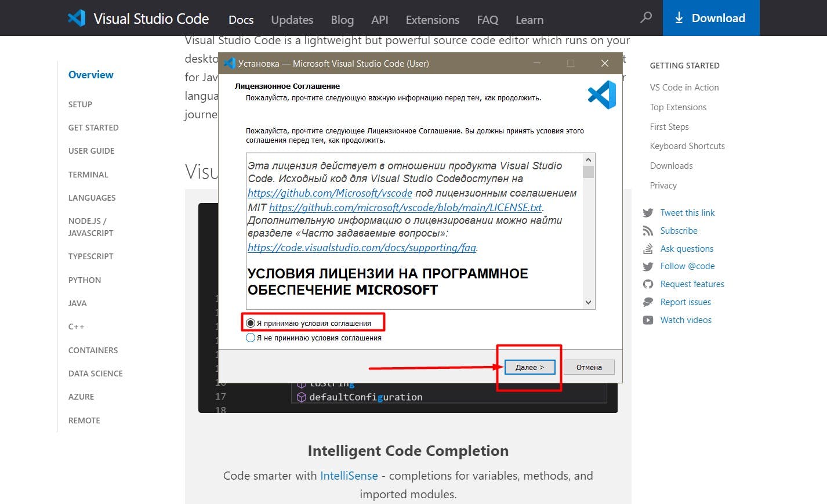Click the GETTING STARTED heading

684,66
